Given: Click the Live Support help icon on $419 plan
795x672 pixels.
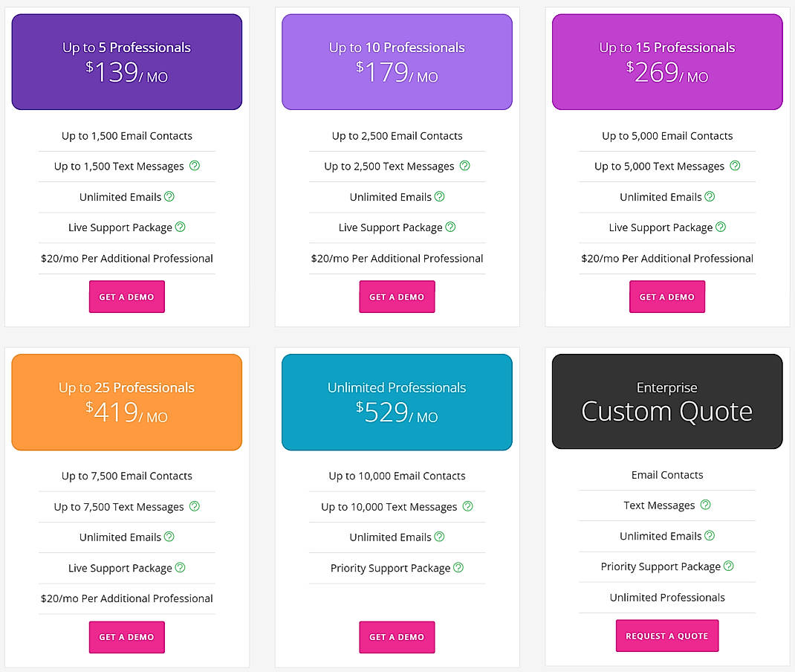Looking at the screenshot, I should pos(179,568).
